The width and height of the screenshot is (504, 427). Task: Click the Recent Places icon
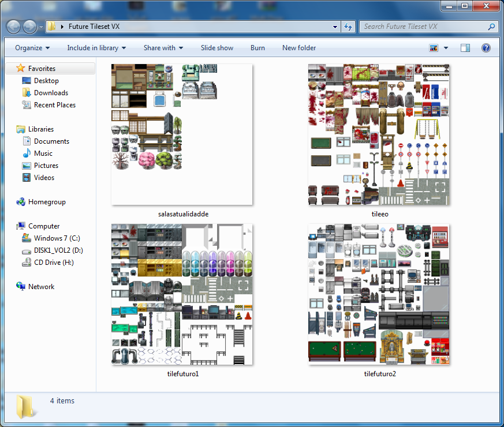pyautogui.click(x=27, y=105)
